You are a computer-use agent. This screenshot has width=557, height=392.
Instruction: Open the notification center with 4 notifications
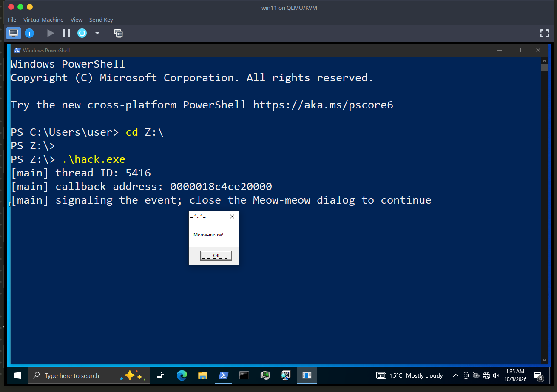point(539,375)
